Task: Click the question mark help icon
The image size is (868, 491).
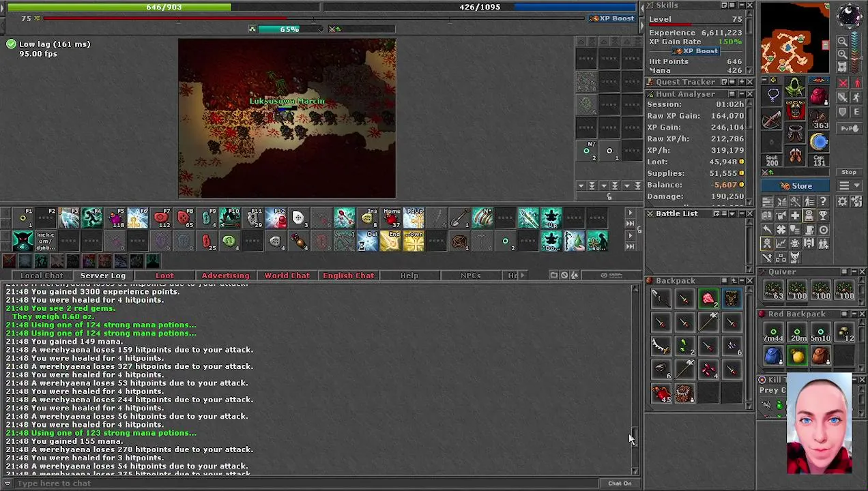Action: 823,202
